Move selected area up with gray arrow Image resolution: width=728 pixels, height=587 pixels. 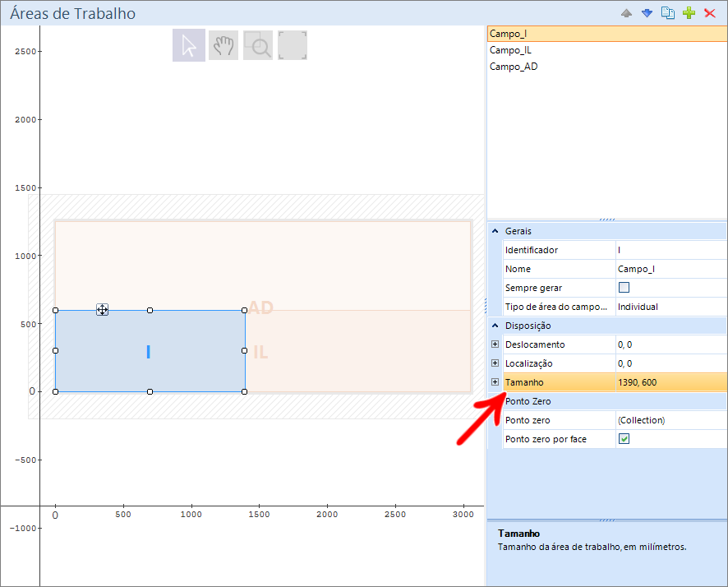click(626, 13)
